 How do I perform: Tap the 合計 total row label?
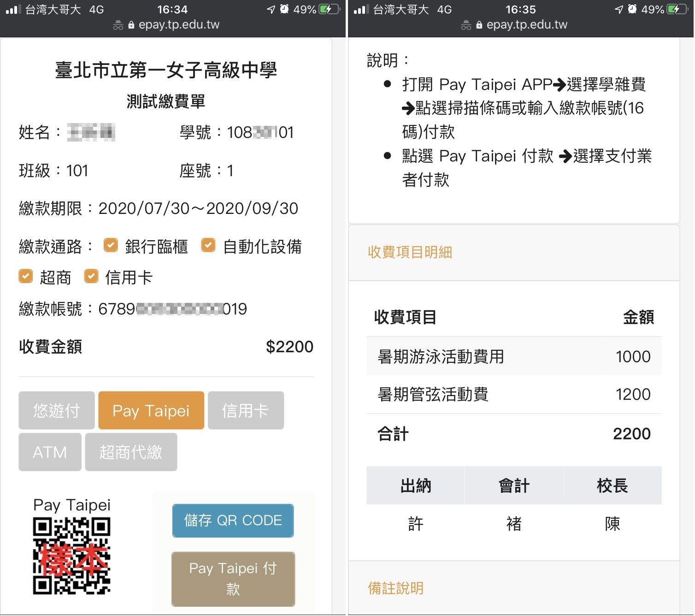(393, 434)
